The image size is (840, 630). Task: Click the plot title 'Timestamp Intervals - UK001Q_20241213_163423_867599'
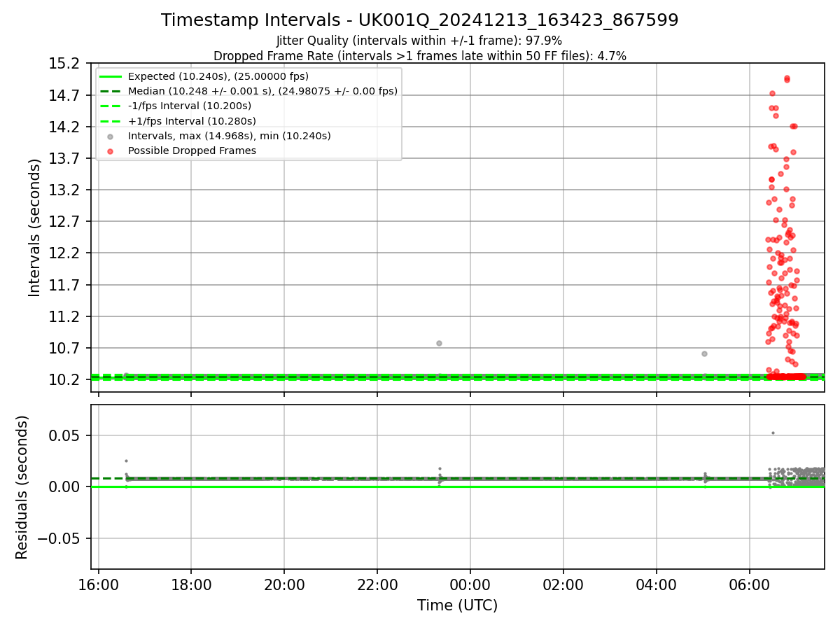click(420, 20)
